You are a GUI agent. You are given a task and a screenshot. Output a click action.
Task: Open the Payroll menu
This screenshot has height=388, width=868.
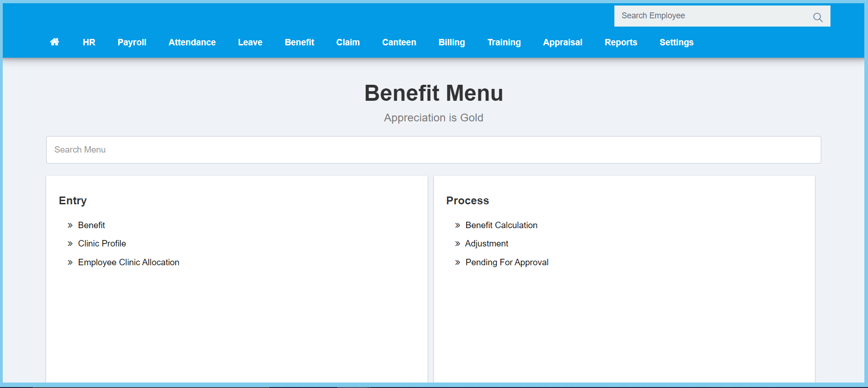132,42
